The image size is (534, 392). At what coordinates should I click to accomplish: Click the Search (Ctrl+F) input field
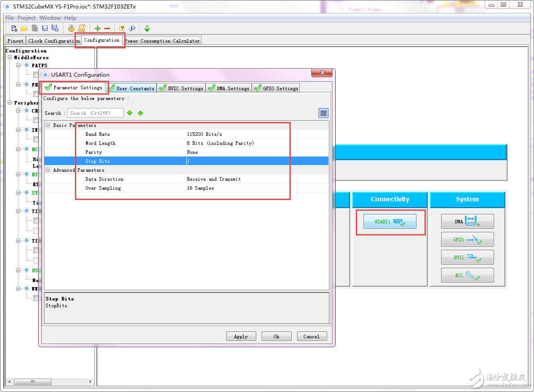(95, 113)
